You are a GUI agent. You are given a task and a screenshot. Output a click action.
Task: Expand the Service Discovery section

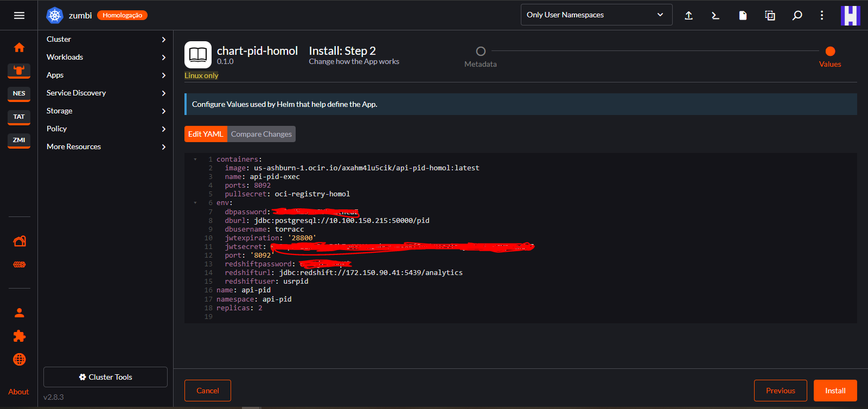106,93
